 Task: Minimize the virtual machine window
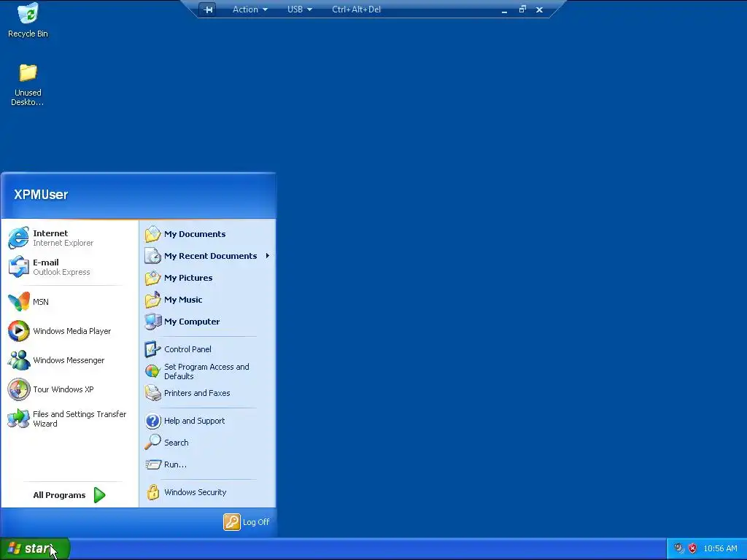pos(504,10)
